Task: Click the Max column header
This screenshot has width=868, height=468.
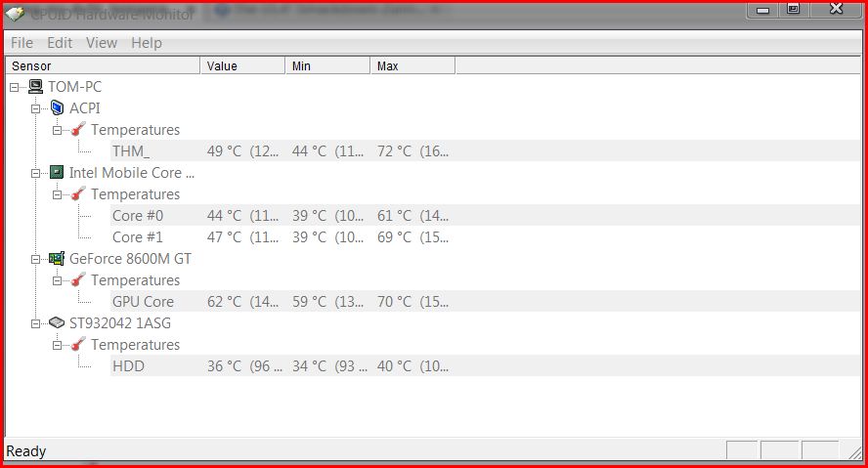Action: tap(412, 65)
